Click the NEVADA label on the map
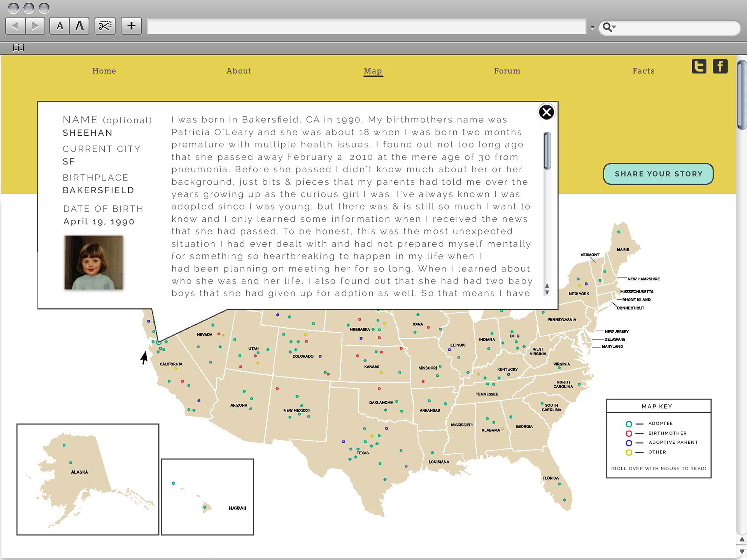This screenshot has height=560, width=747. [205, 335]
